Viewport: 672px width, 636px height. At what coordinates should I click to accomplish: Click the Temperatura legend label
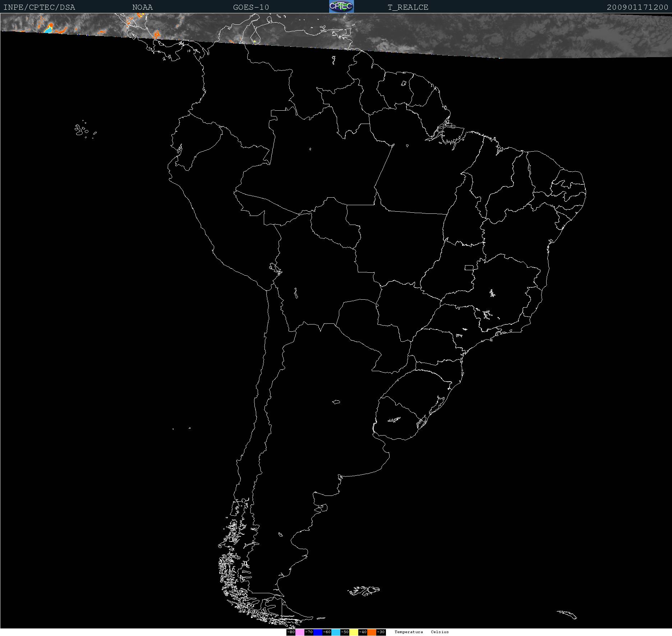pos(409,632)
